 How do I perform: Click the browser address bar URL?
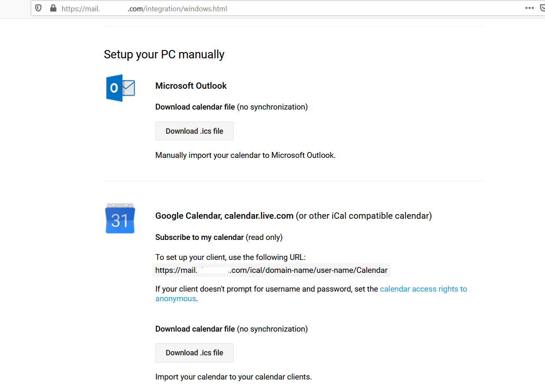tap(144, 9)
